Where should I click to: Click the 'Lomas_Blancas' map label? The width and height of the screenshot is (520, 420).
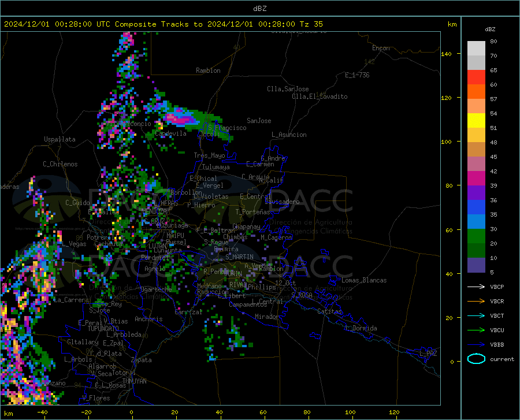click(x=364, y=280)
